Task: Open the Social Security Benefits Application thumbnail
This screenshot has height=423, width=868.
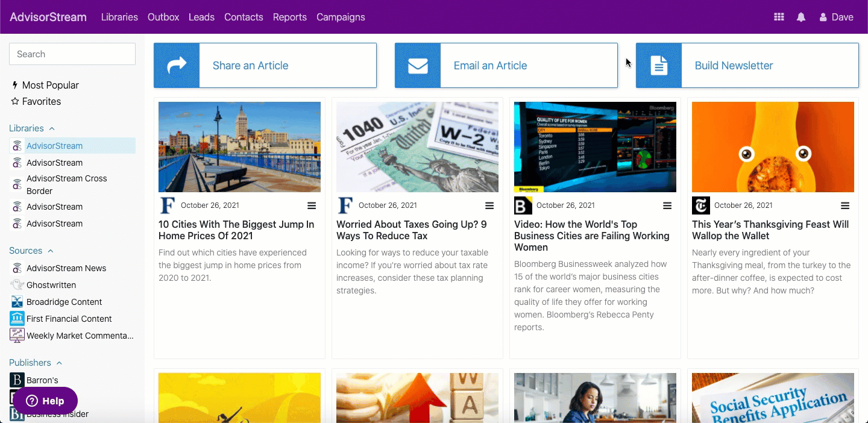Action: (773, 398)
